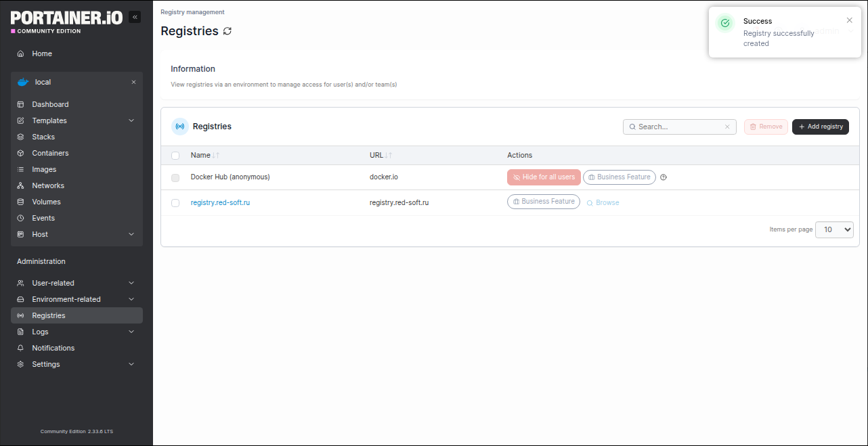Toggle the select-all checkbox in table header
The height and width of the screenshot is (446, 868).
coord(175,156)
